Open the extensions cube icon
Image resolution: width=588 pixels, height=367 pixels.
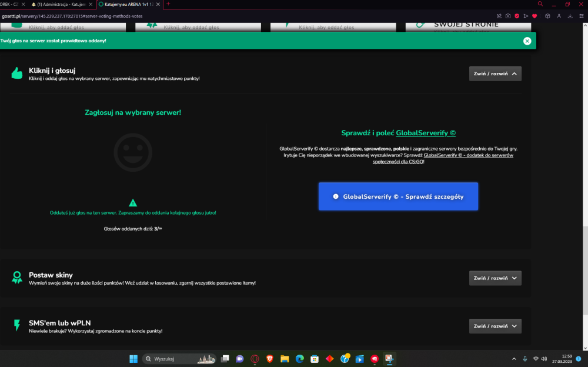[x=547, y=16]
